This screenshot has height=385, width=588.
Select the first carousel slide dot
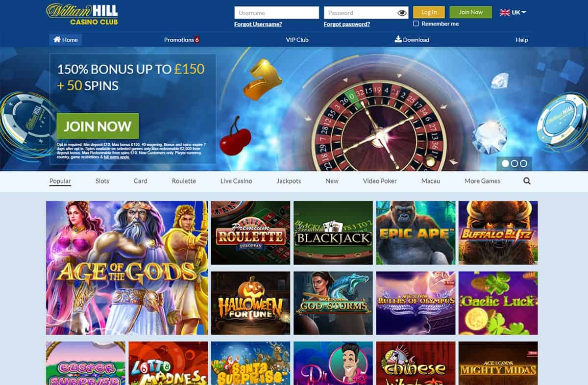pyautogui.click(x=505, y=163)
